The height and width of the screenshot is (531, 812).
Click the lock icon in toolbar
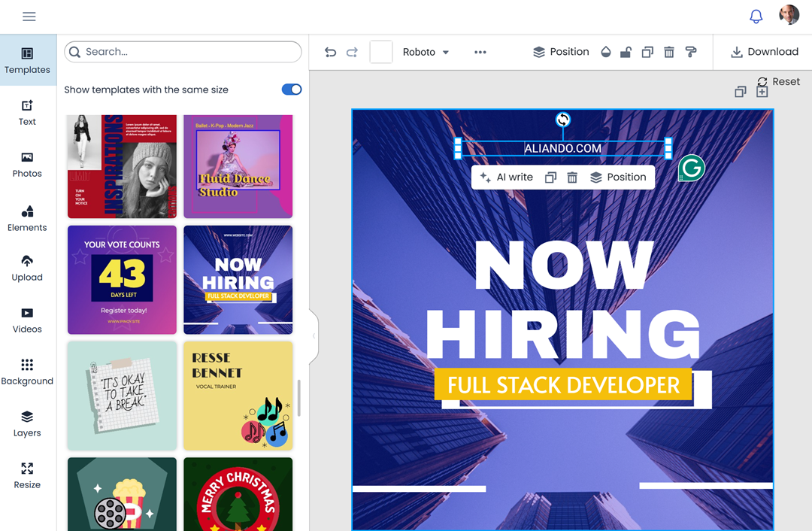tap(626, 52)
